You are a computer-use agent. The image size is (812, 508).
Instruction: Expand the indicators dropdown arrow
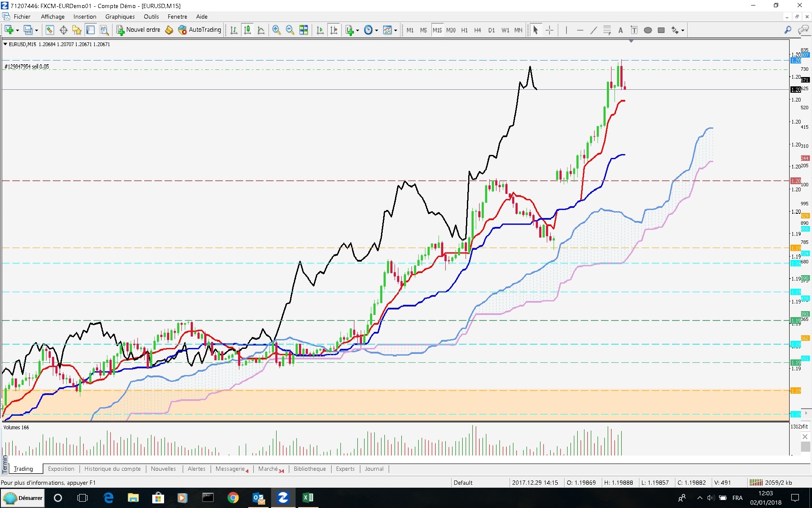[357, 30]
